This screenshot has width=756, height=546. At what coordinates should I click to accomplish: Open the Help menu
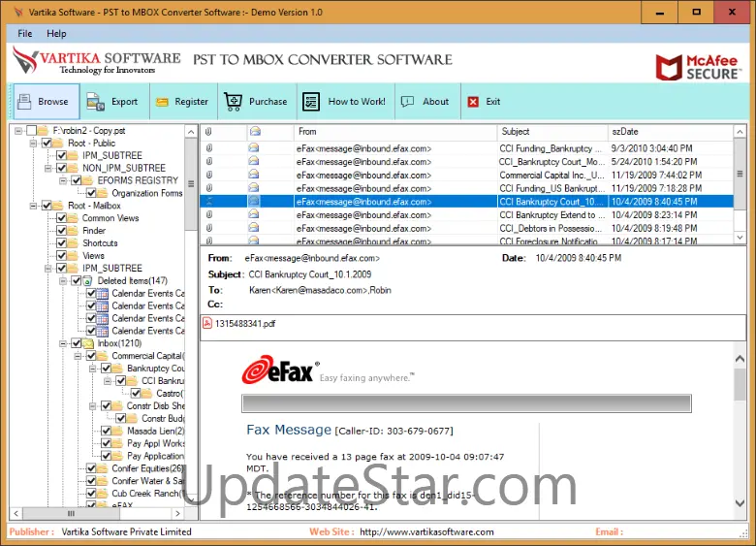point(56,33)
